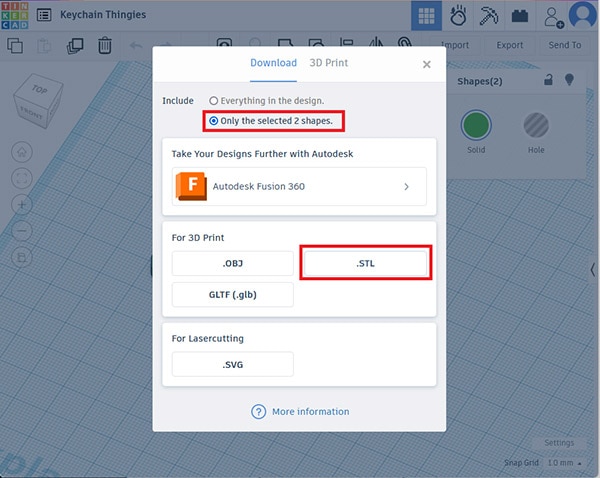600x478 pixels.
Task: Download as GLTF (.glb) file
Action: [233, 295]
